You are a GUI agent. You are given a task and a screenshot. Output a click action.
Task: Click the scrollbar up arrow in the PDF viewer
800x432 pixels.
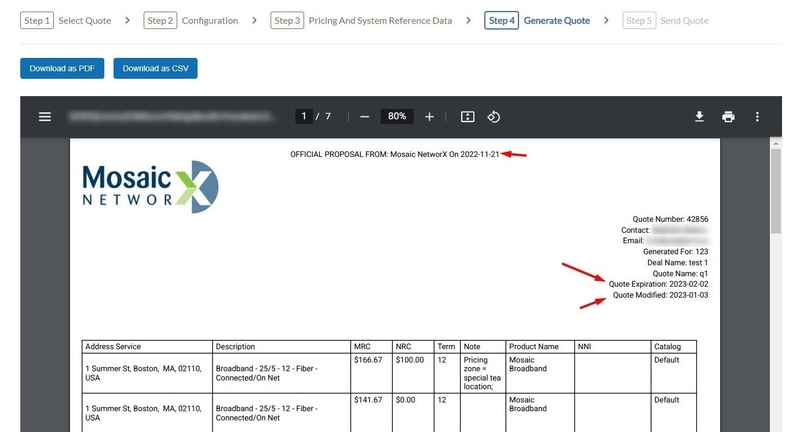point(775,144)
